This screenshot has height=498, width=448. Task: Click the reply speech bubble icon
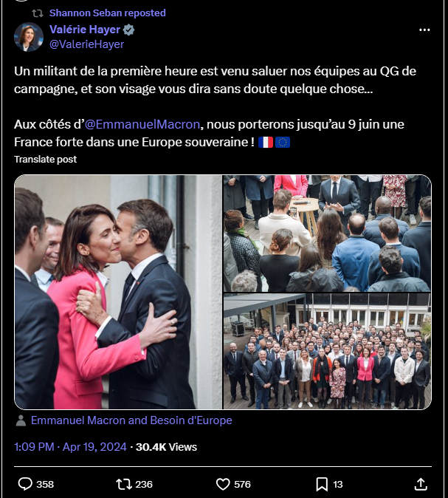click(25, 484)
